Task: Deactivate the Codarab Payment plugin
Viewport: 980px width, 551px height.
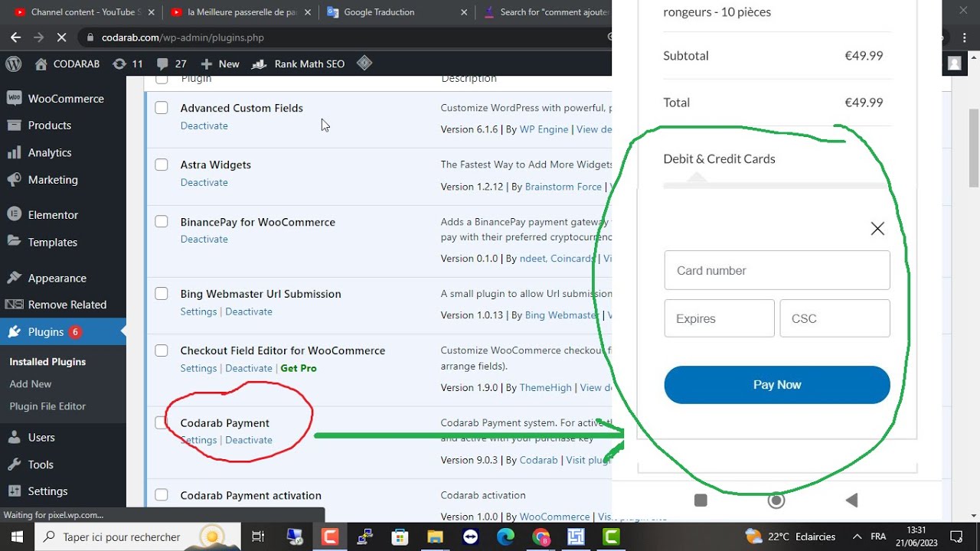Action: pos(249,440)
